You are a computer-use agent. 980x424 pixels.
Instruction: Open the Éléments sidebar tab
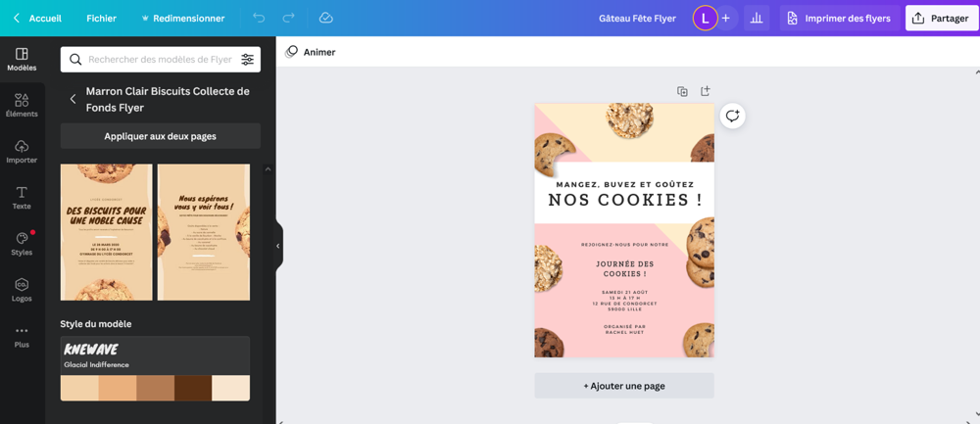point(22,106)
